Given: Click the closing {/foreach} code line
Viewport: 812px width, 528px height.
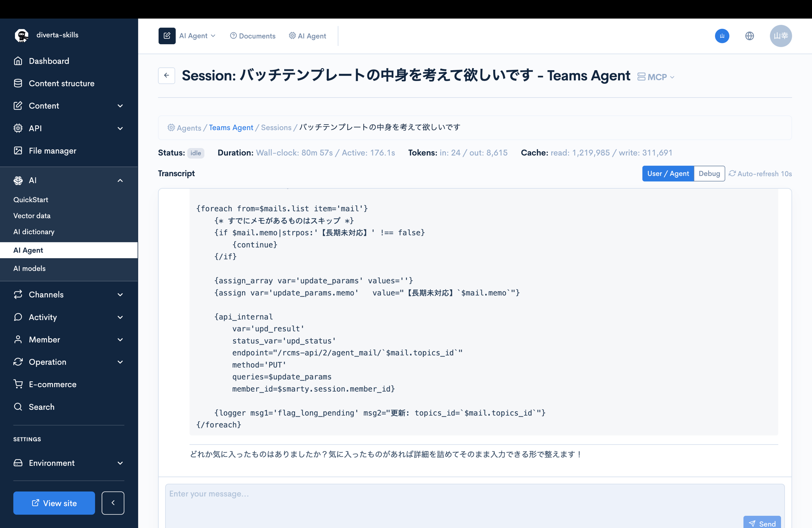Looking at the screenshot, I should 219,425.
